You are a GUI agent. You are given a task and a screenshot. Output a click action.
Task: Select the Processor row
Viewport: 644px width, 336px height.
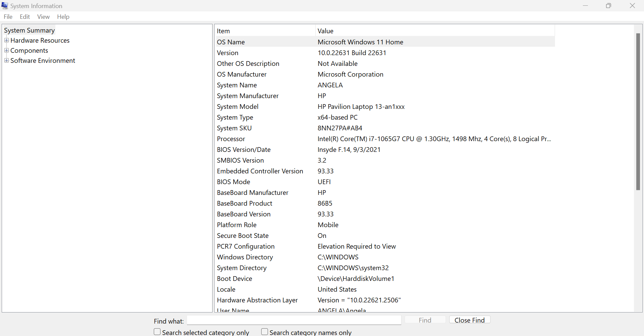[x=385, y=139]
